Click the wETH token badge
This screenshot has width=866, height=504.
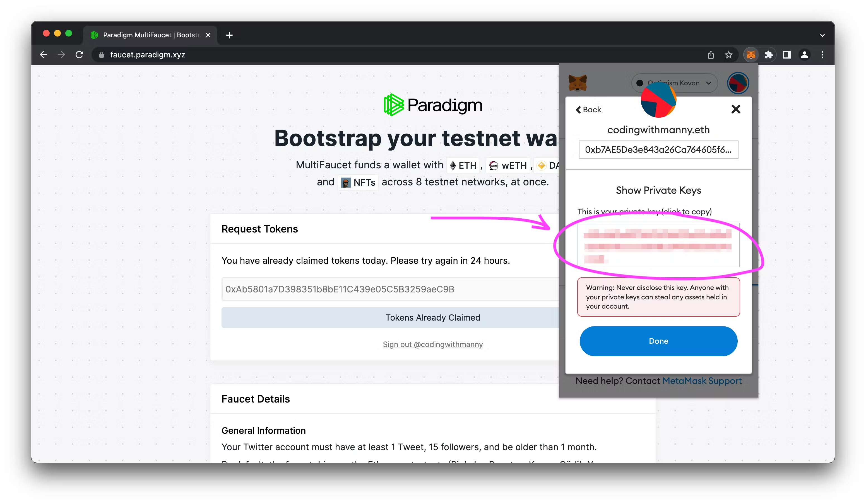(508, 166)
